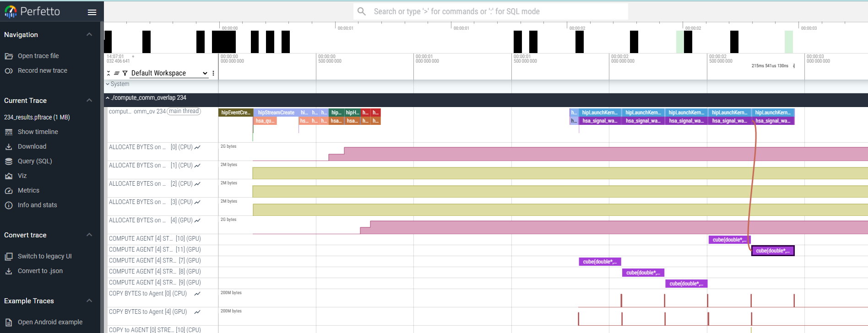Collapse all tracks using the collapse icon
The width and height of the screenshot is (868, 333).
109,73
